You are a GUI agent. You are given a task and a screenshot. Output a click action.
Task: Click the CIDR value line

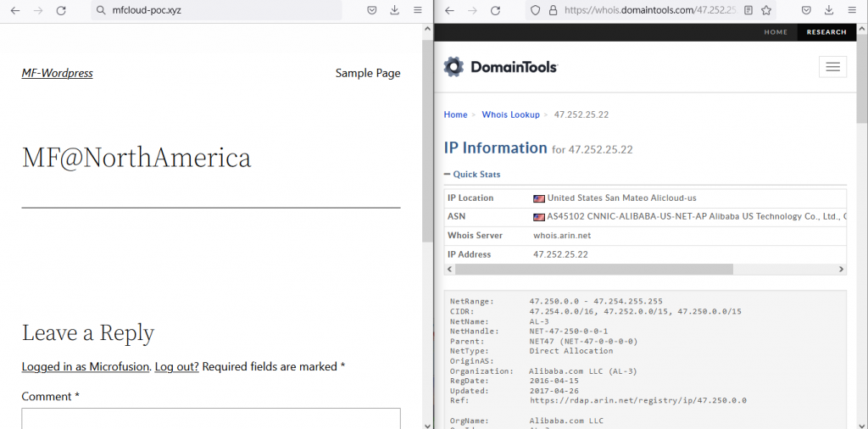pyautogui.click(x=635, y=312)
